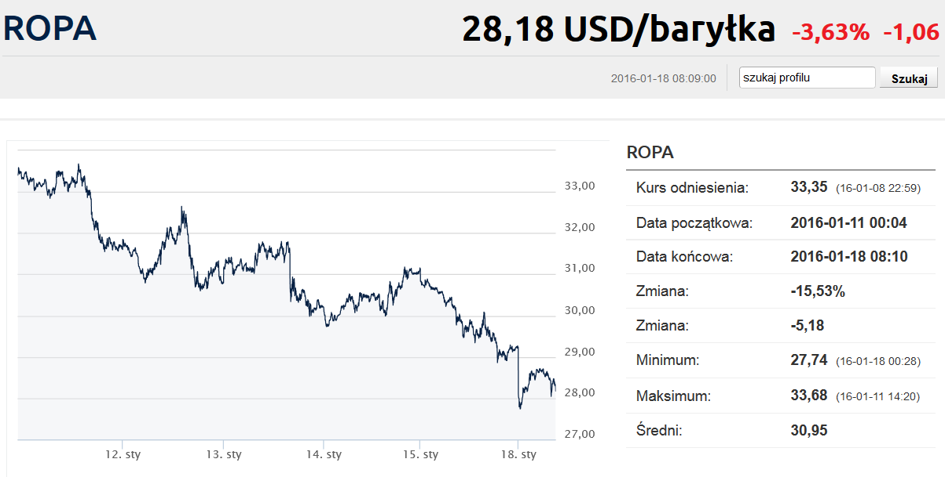Click the 15. sty date marker on chart axis

(421, 455)
